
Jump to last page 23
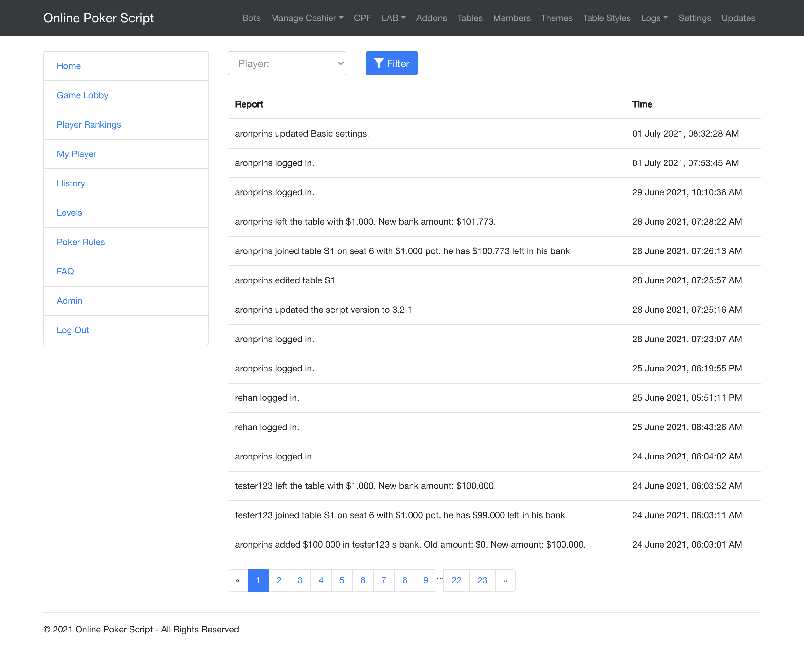[482, 580]
